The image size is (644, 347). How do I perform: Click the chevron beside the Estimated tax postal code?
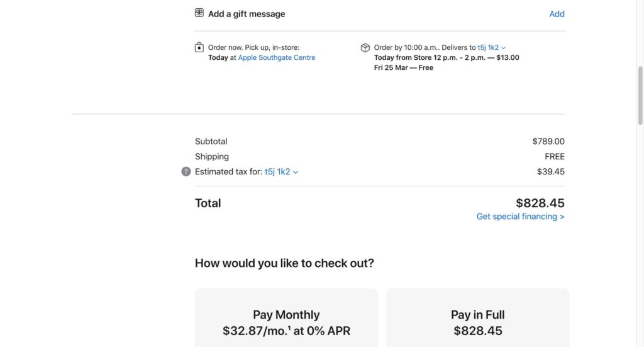(x=296, y=172)
